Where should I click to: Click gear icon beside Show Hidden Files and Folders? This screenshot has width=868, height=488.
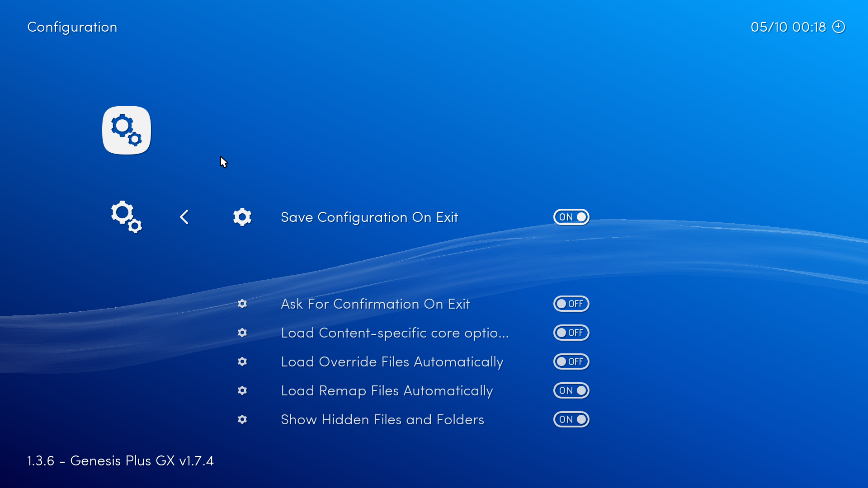[242, 419]
